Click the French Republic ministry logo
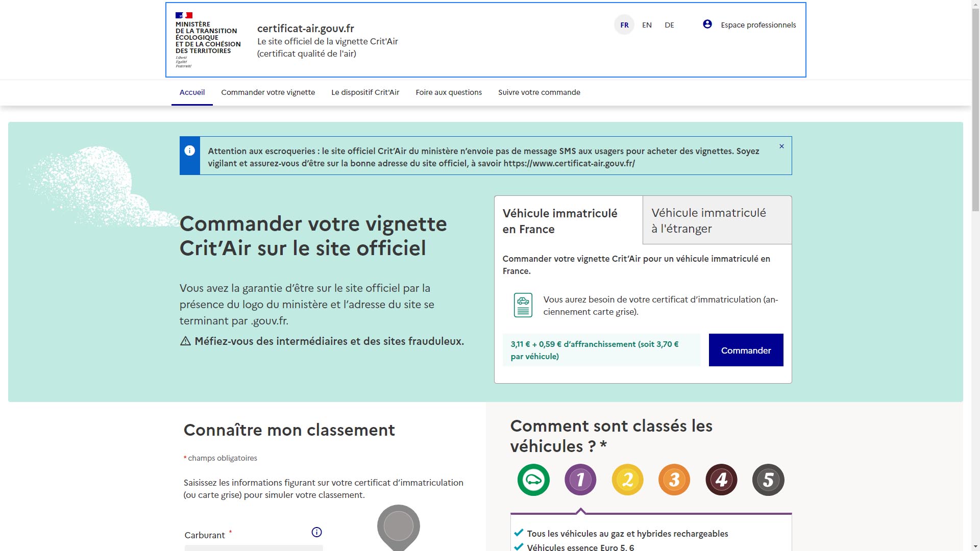Image resolution: width=980 pixels, height=551 pixels. 208,40
